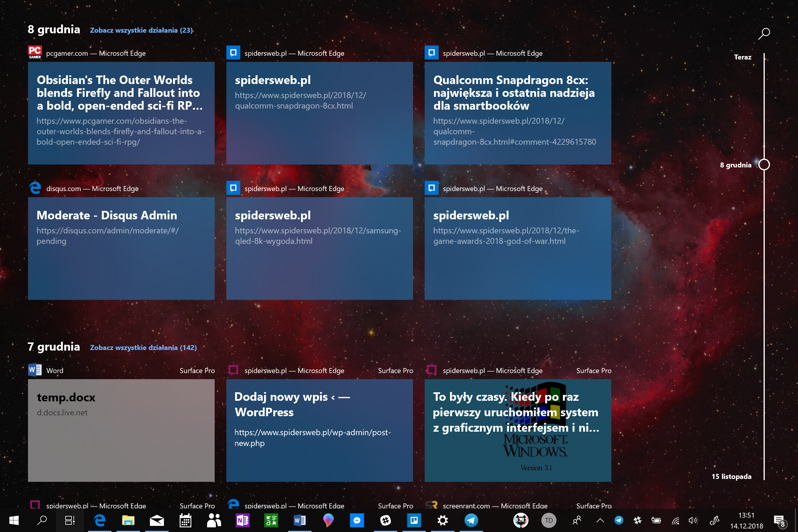Open the People app taskbar icon

tap(214, 520)
